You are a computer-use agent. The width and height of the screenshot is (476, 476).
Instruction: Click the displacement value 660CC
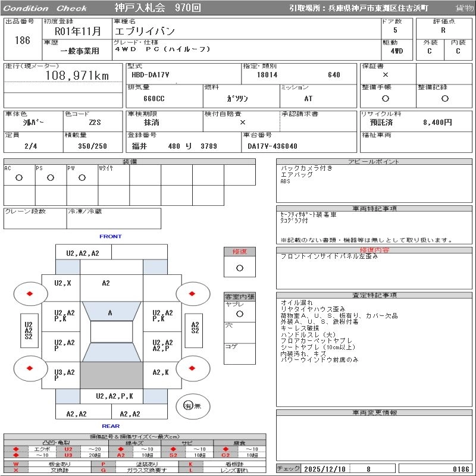[154, 98]
